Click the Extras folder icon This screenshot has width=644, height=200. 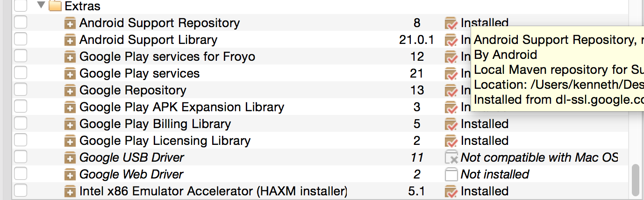coord(55,6)
